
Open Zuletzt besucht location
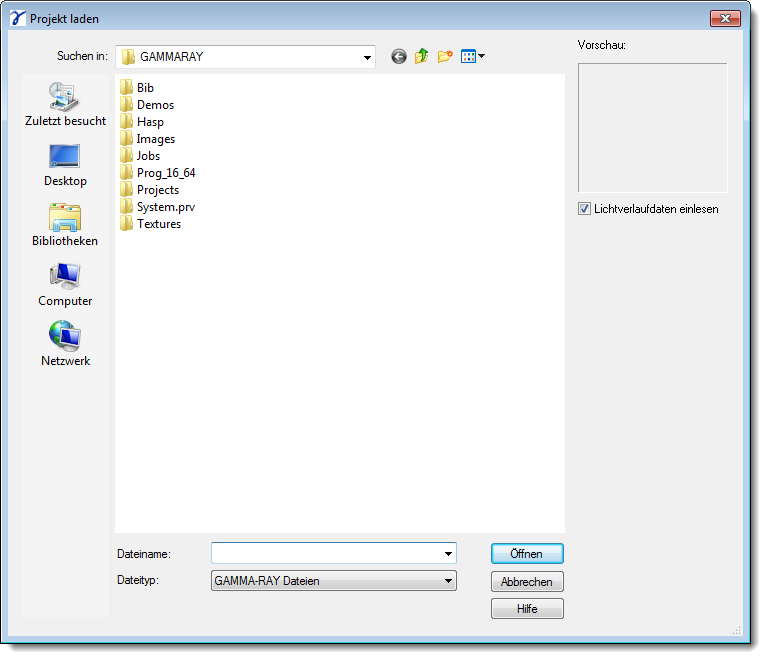[x=65, y=104]
